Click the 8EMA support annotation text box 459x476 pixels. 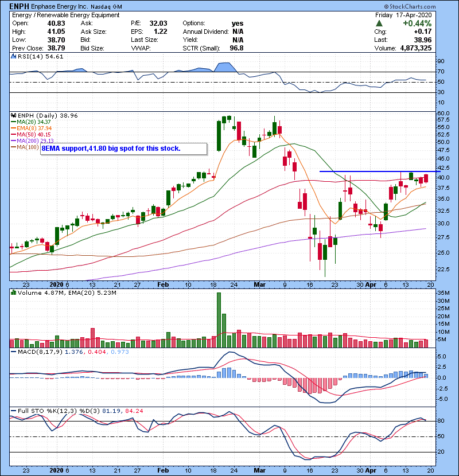(123, 149)
